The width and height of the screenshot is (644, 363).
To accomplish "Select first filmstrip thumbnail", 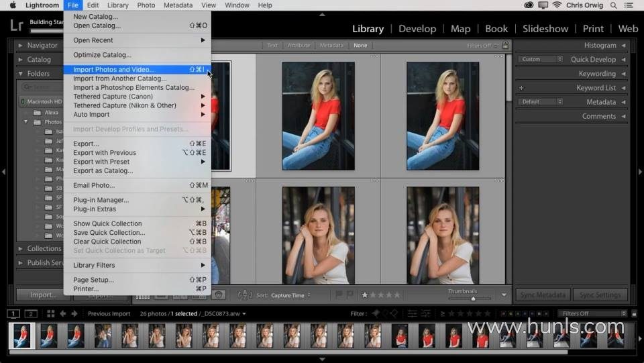I will [21, 336].
